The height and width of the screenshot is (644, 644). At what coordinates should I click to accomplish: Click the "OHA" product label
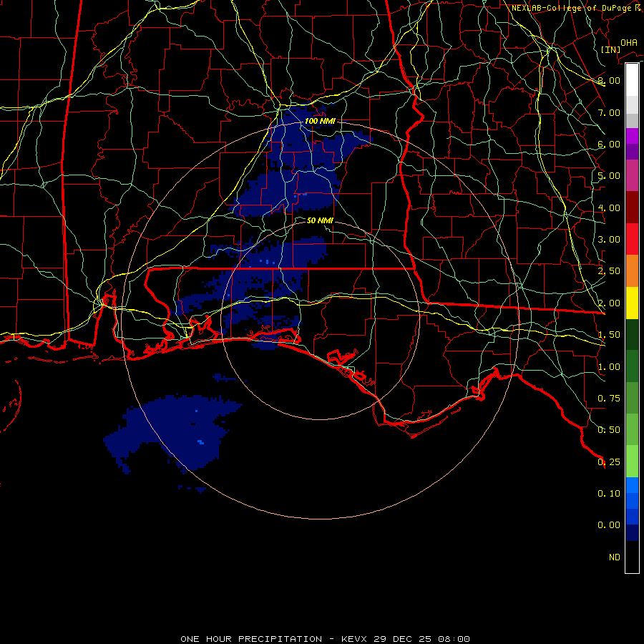[629, 43]
